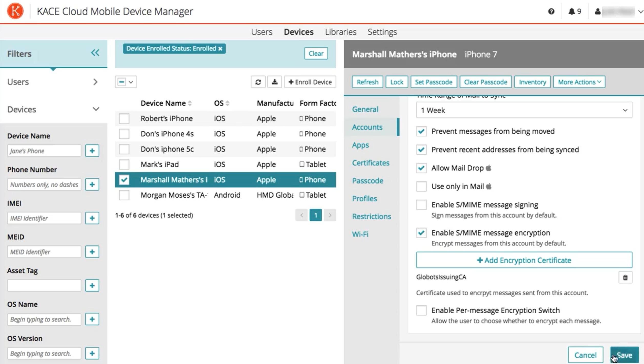Open the Certificates device section

[x=371, y=163]
